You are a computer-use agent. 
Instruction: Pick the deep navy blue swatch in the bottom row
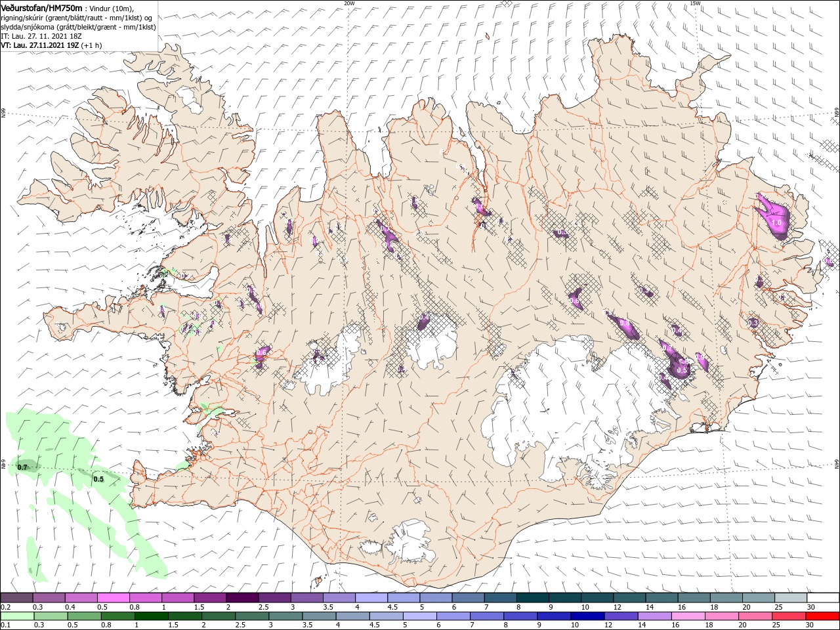coord(587,616)
